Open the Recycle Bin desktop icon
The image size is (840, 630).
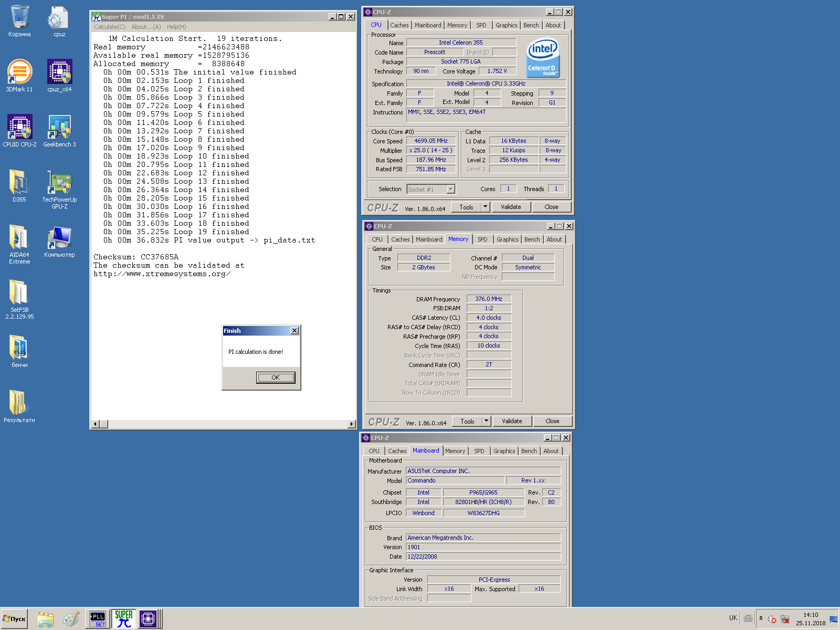[19, 21]
